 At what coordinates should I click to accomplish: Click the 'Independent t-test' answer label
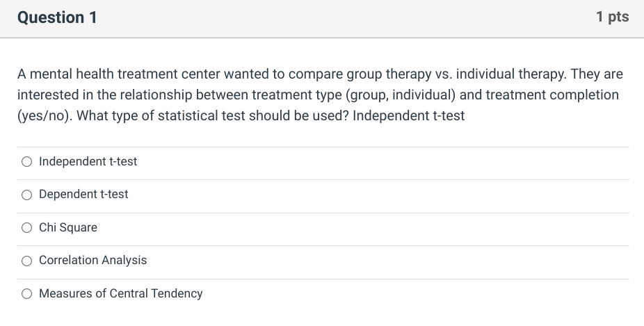(x=88, y=162)
